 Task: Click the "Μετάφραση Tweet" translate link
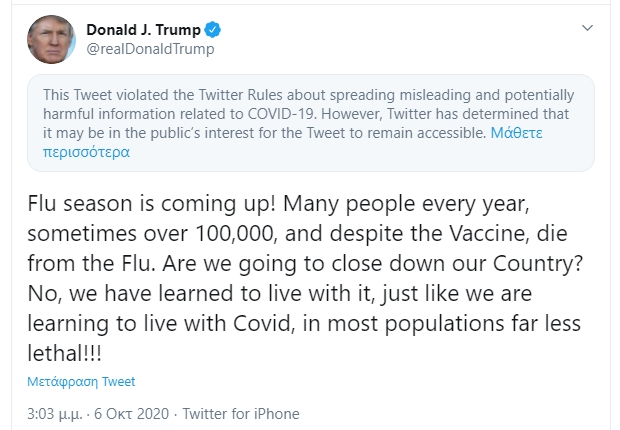(81, 381)
